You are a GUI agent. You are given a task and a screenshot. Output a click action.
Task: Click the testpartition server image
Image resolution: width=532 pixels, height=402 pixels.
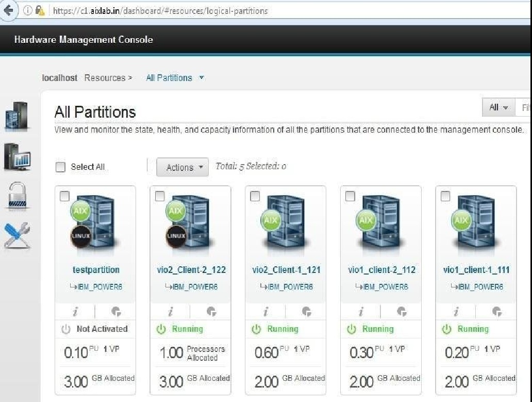pyautogui.click(x=96, y=223)
